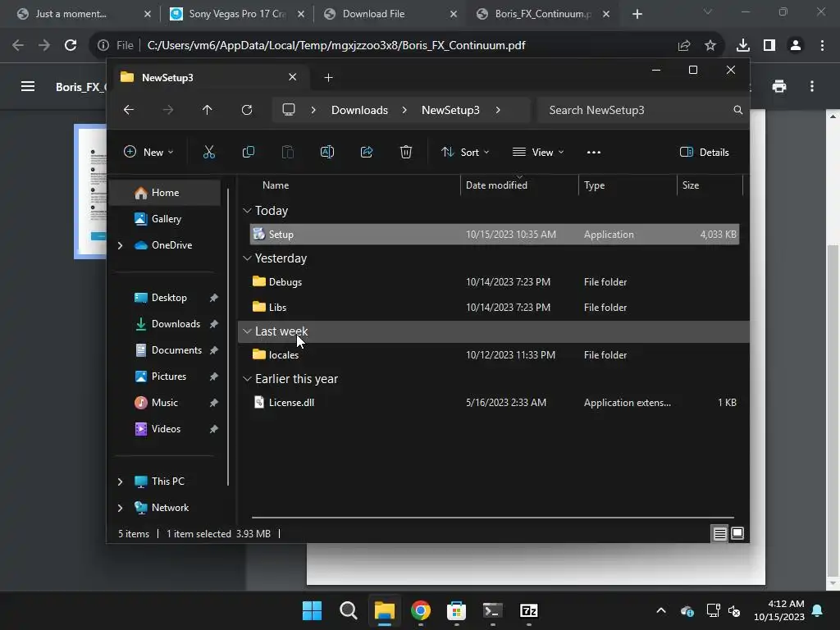Screen dimensions: 840x630
Task: Click the Delete trash can icon
Action: pyautogui.click(x=406, y=152)
